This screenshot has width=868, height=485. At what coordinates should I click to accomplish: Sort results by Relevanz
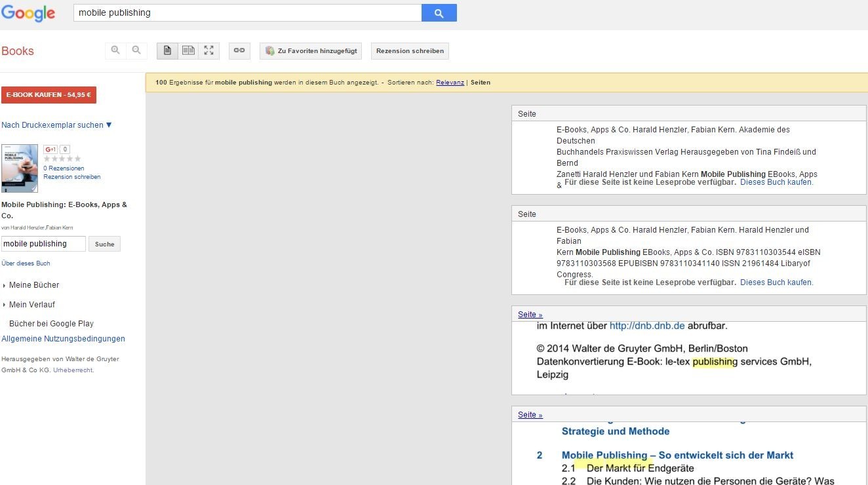tap(450, 83)
